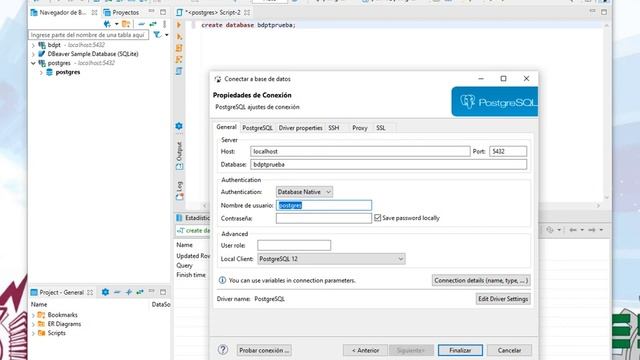Switch to the Proyectos tab

point(122,13)
